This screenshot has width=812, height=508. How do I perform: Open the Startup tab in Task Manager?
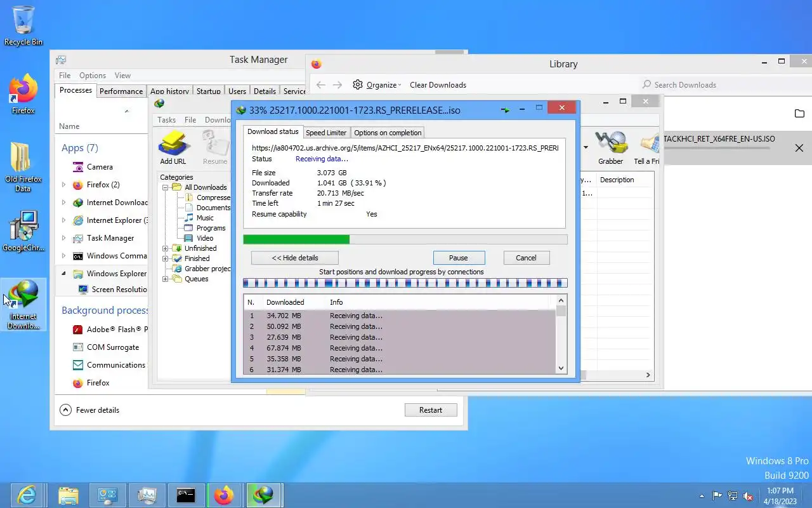[208, 91]
